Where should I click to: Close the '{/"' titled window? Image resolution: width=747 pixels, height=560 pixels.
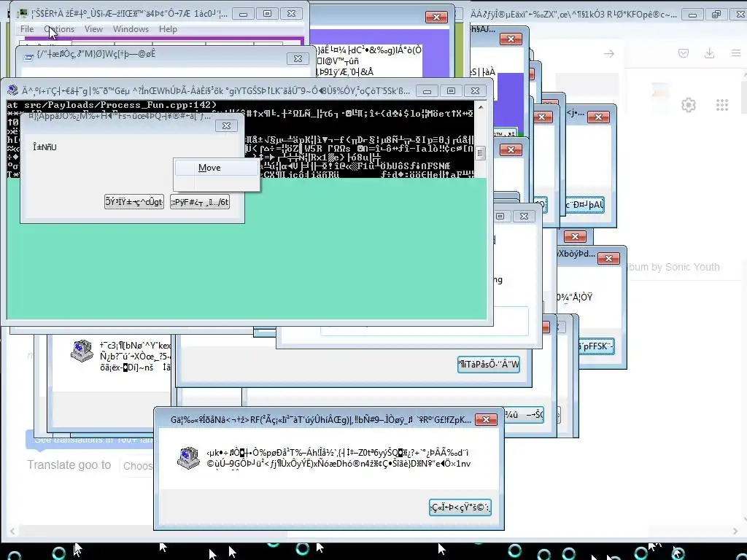click(x=298, y=58)
